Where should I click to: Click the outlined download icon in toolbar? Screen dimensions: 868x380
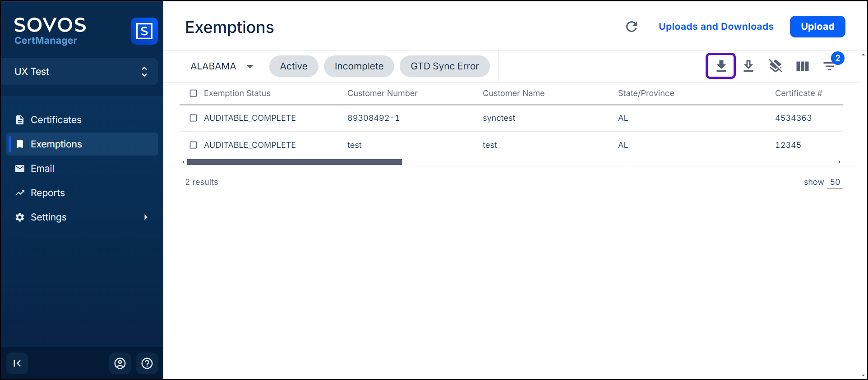(748, 66)
